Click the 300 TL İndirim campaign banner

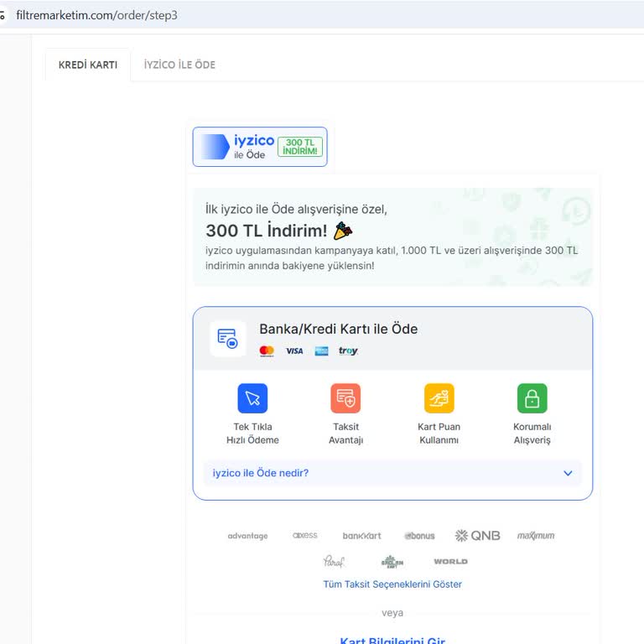point(392,237)
